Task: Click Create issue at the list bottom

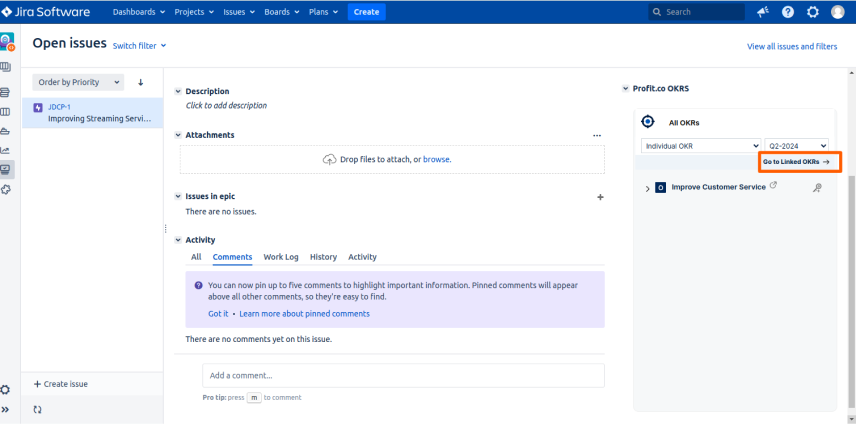Action: tap(61, 384)
